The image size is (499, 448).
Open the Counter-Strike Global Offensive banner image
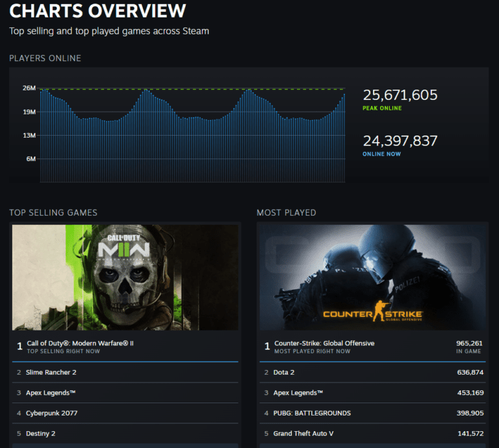tap(373, 277)
